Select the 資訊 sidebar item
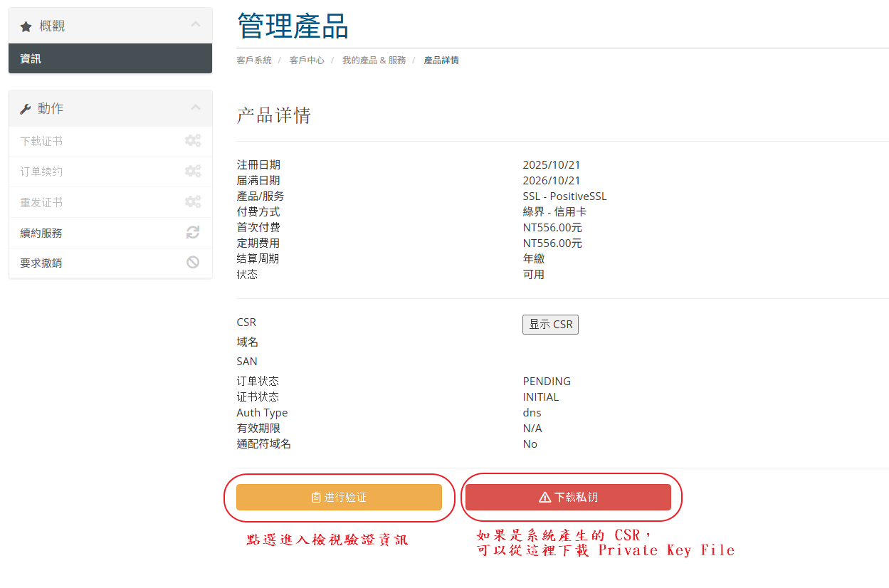This screenshot has height=588, width=889. [x=31, y=59]
